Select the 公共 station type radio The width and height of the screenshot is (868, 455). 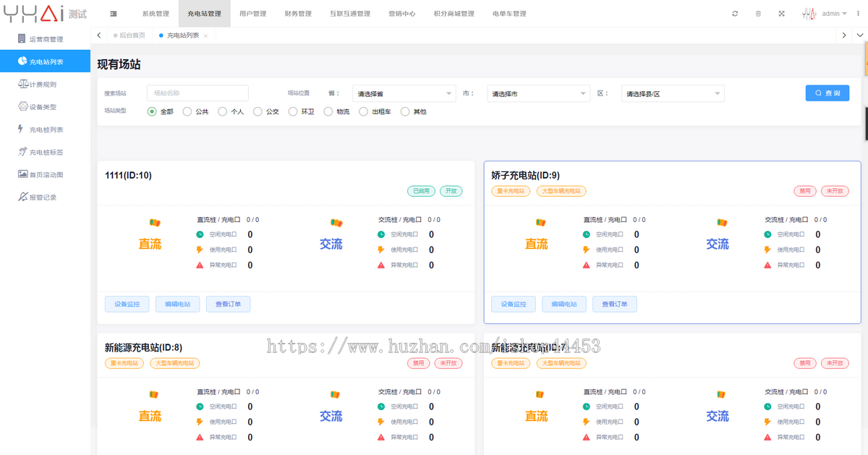187,111
